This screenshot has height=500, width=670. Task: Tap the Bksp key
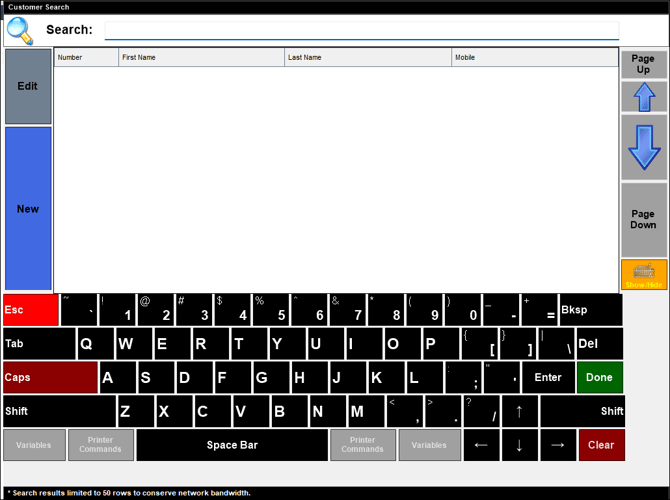[591, 310]
